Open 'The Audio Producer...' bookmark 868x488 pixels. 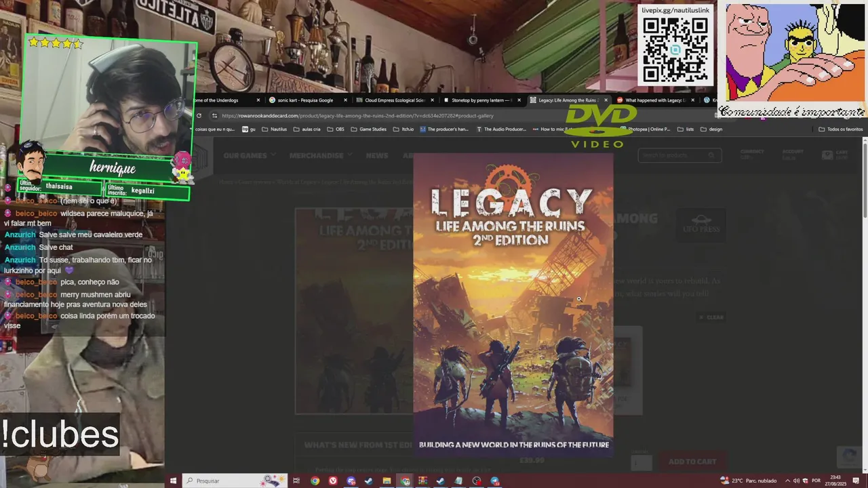pyautogui.click(x=502, y=129)
